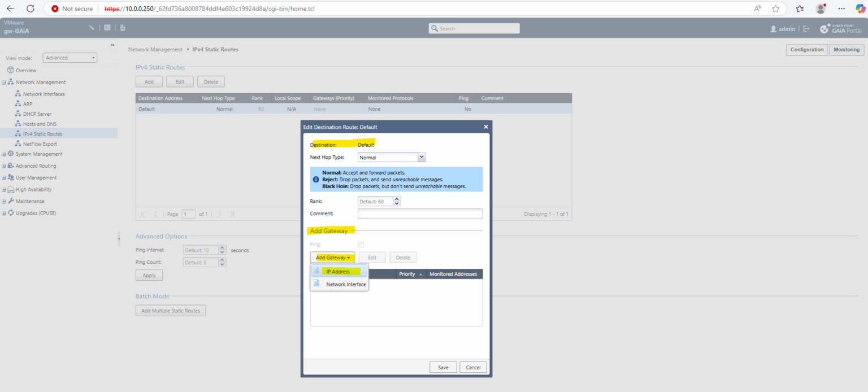Click the magnifier icon in the Search box

(434, 28)
